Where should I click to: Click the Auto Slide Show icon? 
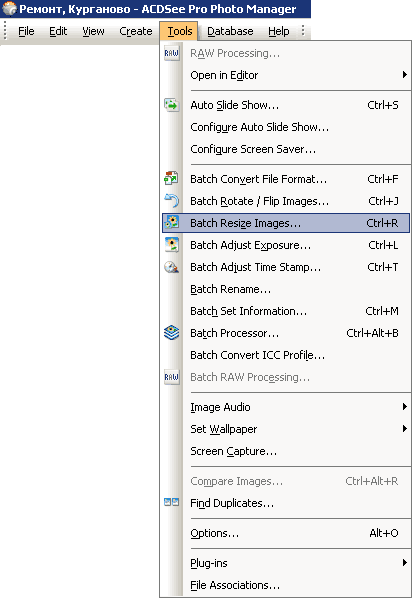pos(172,104)
